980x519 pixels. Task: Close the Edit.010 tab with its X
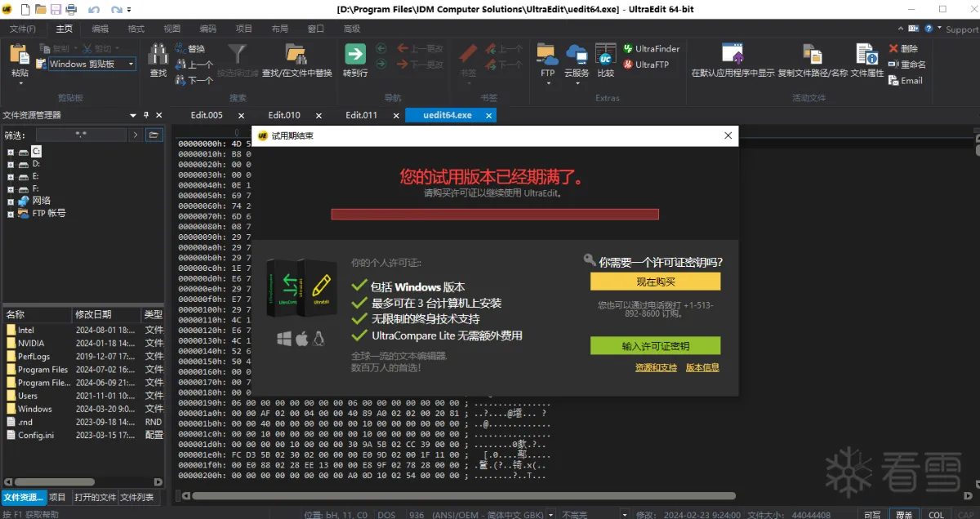point(318,116)
